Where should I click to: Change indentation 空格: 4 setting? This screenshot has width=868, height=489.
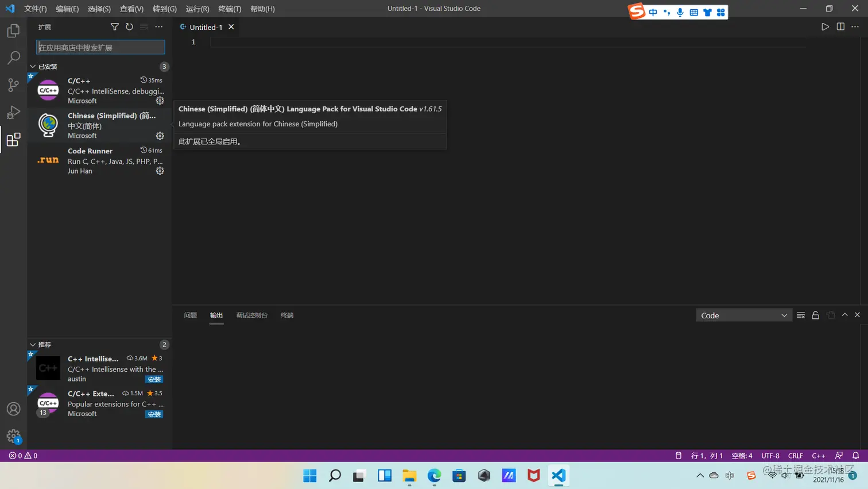point(742,456)
